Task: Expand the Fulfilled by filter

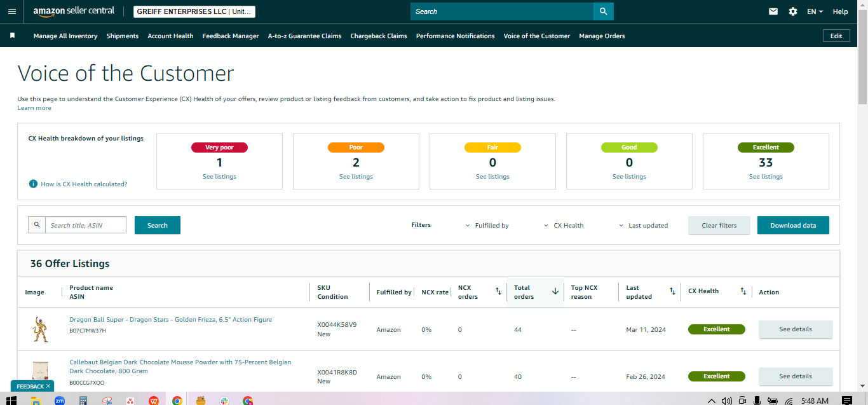Action: coord(487,225)
